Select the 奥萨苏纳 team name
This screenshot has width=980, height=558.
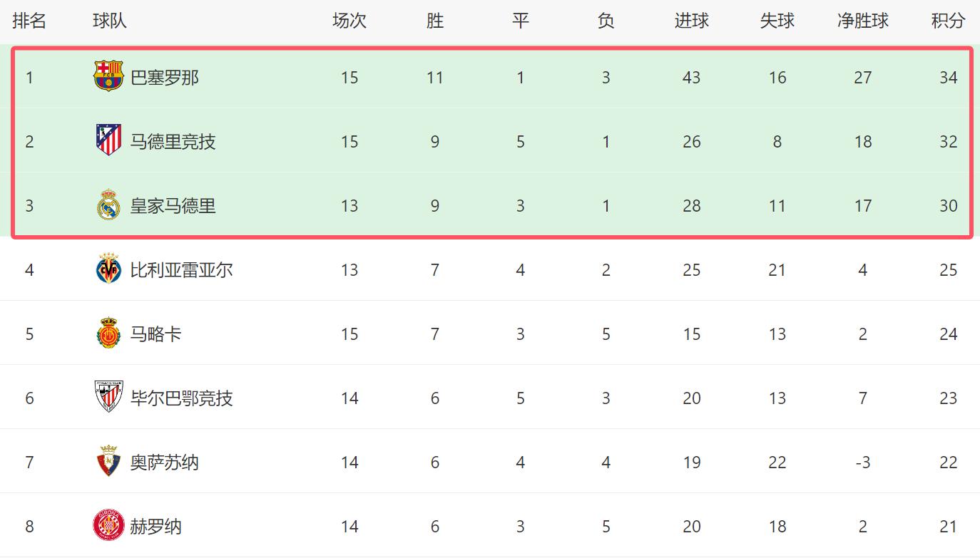click(165, 463)
